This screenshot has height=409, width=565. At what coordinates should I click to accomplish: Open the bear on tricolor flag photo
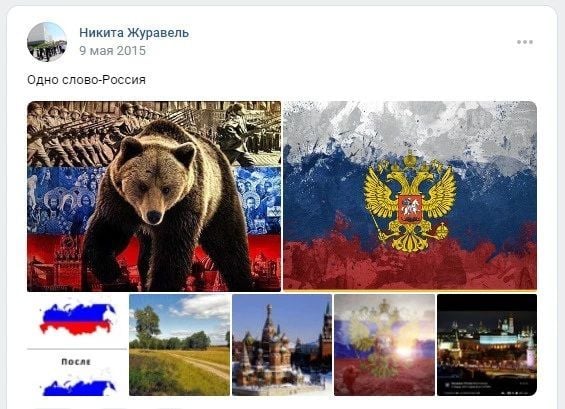pyautogui.click(x=154, y=196)
